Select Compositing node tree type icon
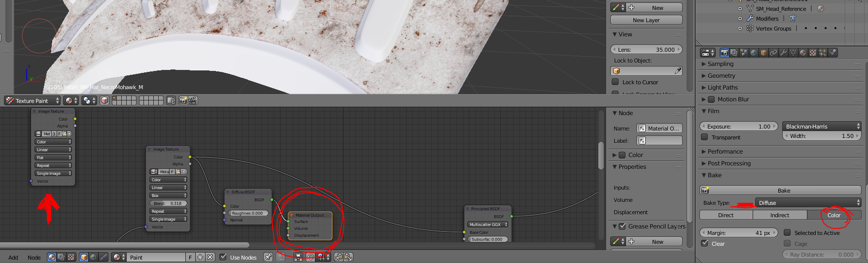 pos(61,257)
